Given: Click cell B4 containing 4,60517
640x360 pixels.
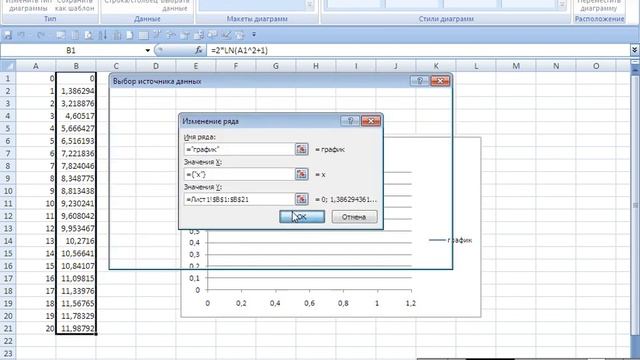Looking at the screenshot, I should [x=76, y=116].
